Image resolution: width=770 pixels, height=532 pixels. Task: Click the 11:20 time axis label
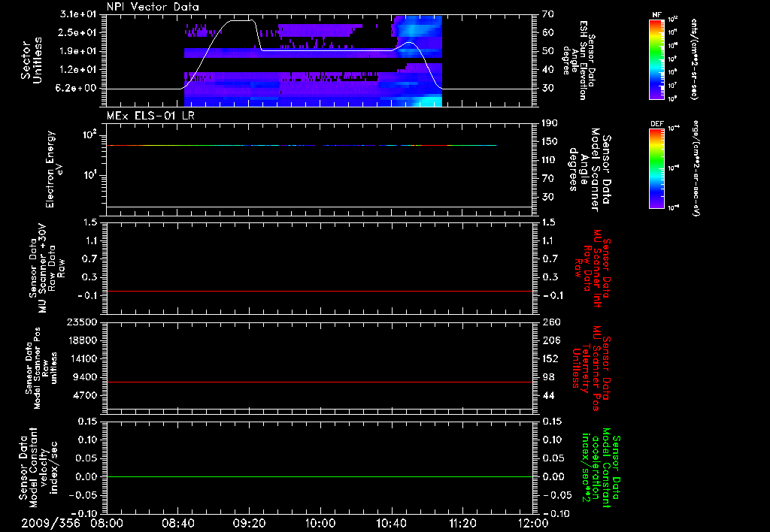(462, 523)
